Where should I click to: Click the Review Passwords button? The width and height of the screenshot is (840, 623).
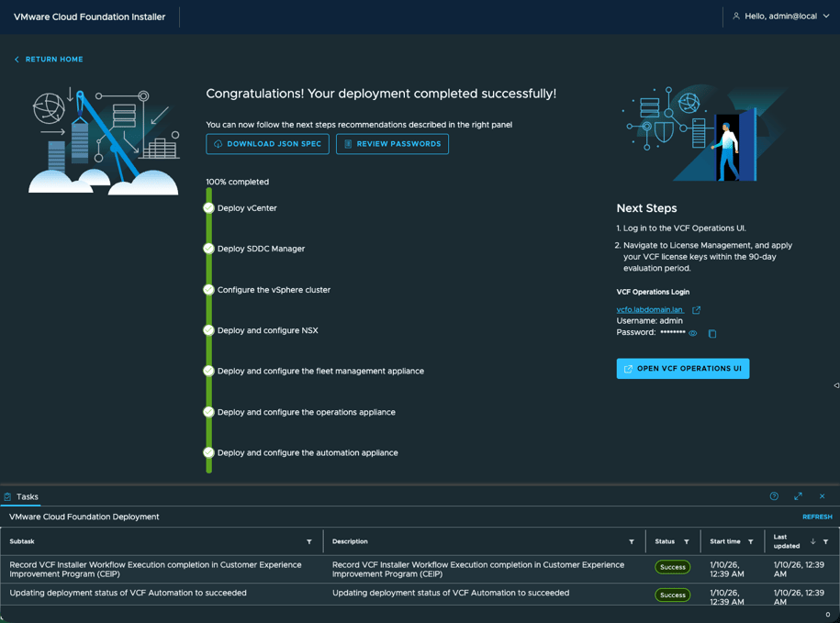coord(392,144)
